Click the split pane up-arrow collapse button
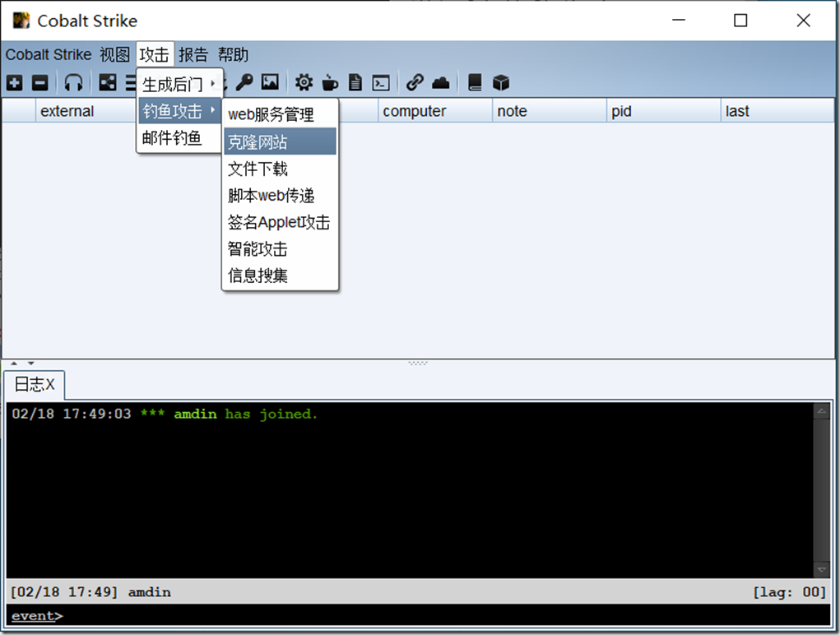The image size is (840, 635). (x=14, y=363)
